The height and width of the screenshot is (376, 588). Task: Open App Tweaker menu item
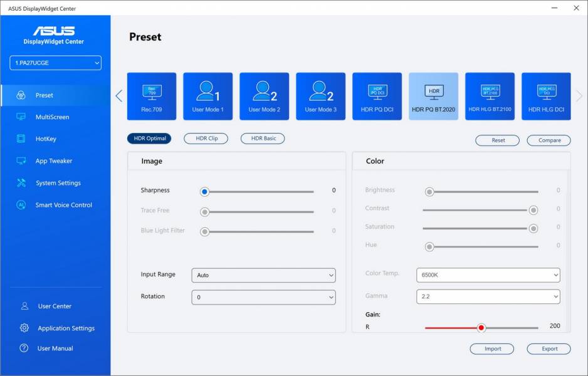coord(53,161)
